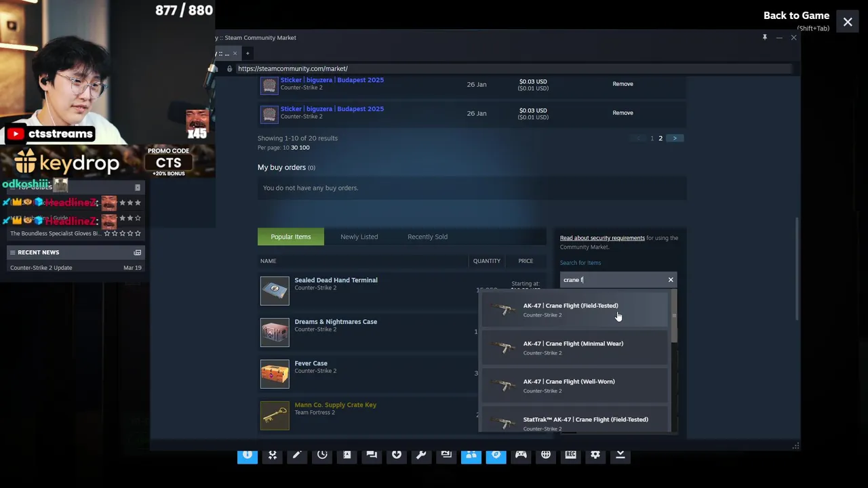Click the Sealed Dead Hand Terminal thumbnail

click(x=275, y=290)
